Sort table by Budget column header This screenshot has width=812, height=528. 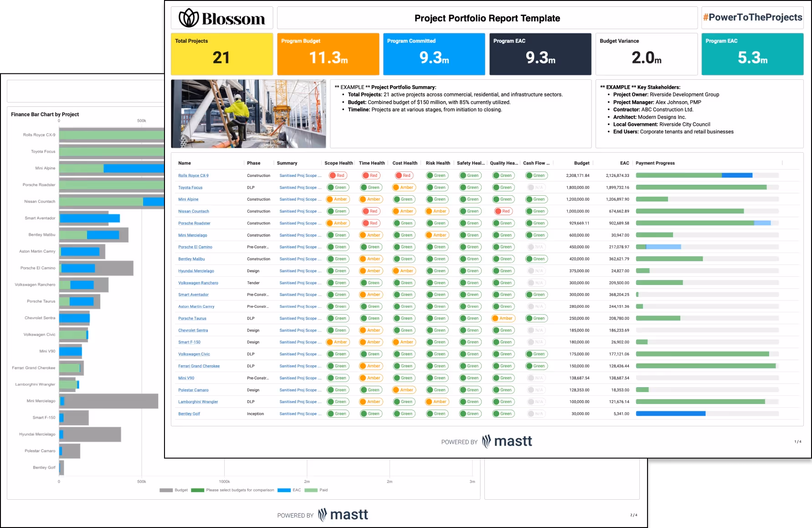[581, 163]
